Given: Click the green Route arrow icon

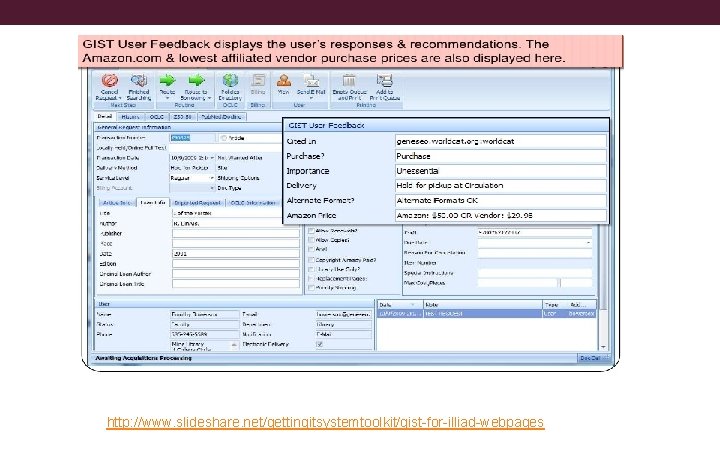Looking at the screenshot, I should pos(167,80).
